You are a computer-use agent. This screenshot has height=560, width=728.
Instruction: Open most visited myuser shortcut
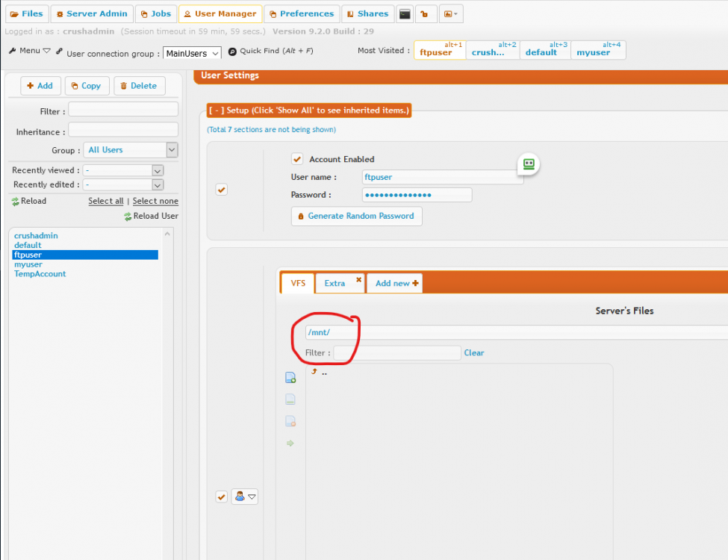pyautogui.click(x=598, y=50)
